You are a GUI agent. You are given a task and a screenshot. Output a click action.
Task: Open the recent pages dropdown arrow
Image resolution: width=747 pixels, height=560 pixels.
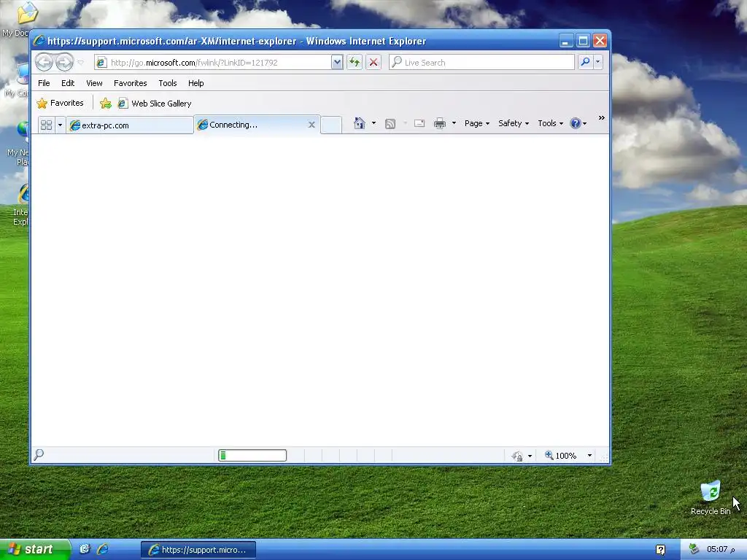(80, 63)
